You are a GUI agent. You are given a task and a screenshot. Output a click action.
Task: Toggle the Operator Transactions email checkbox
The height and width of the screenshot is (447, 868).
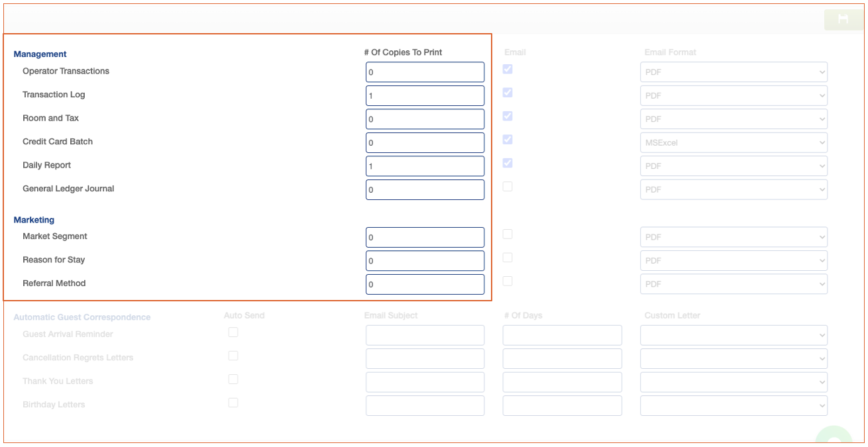tap(508, 69)
